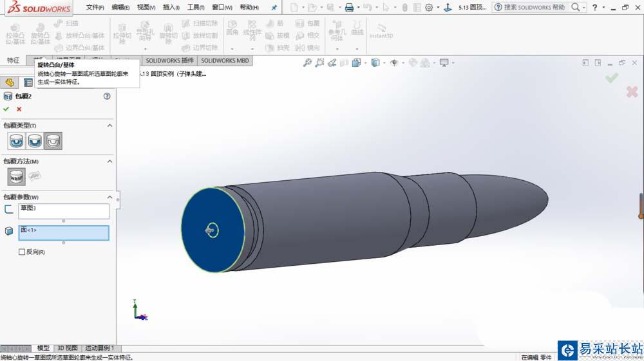Switch to the SOLIDWORKS 插件 tab
The width and height of the screenshot is (644, 361).
[169, 60]
